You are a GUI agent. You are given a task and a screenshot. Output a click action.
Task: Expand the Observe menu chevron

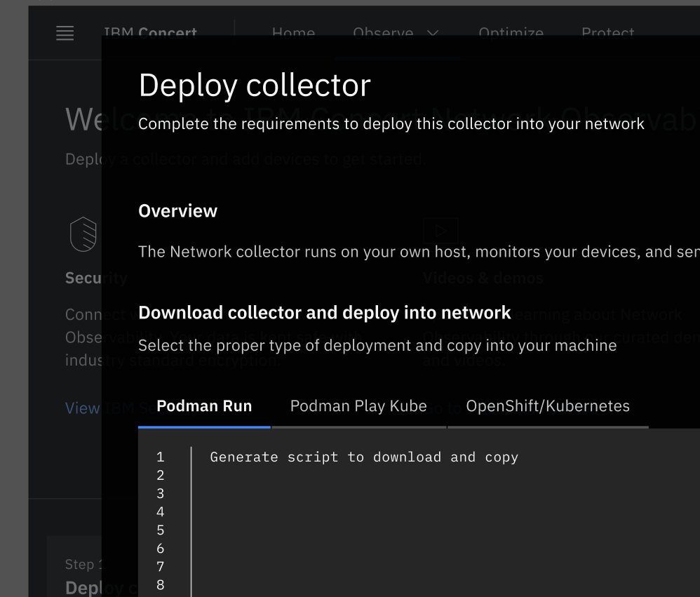433,33
